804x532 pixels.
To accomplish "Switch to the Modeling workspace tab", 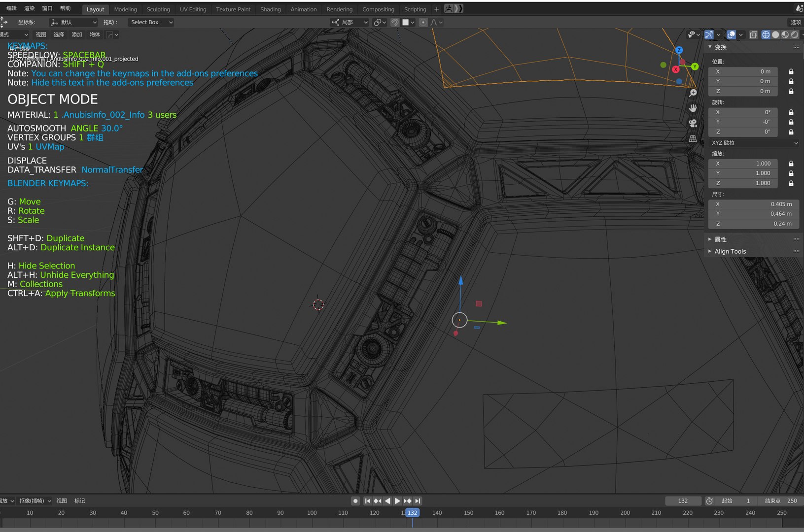I will 126,9.
